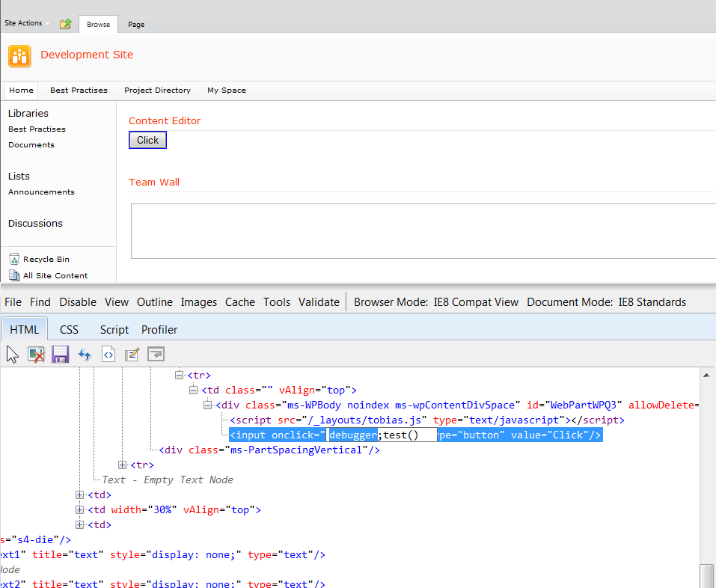Image resolution: width=716 pixels, height=588 pixels.
Task: Open the Images menu
Action: 198,301
